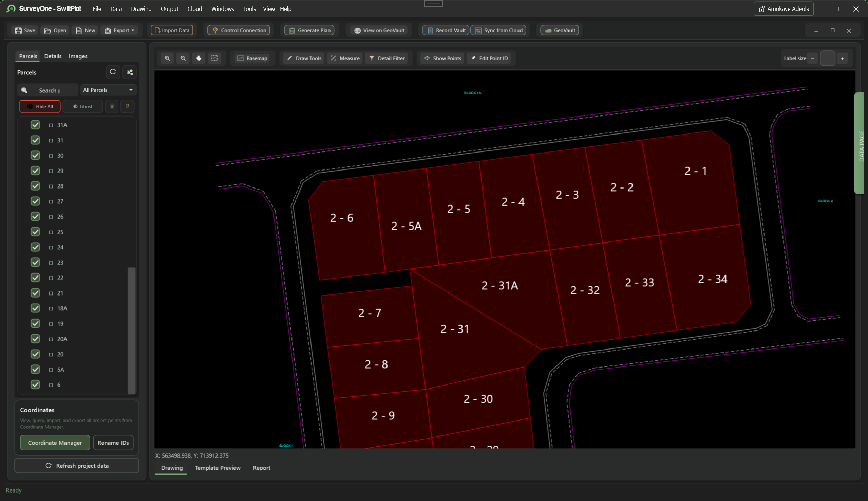Create a New project
Viewport: 868px width, 501px height.
(x=86, y=30)
